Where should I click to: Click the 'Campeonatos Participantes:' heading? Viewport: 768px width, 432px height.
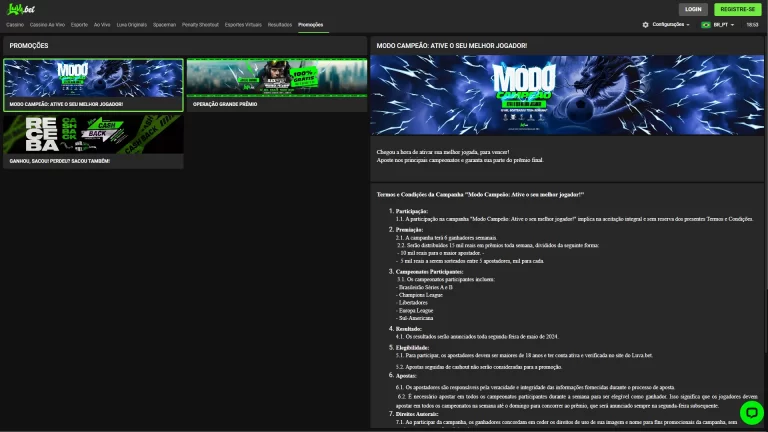coord(430,272)
